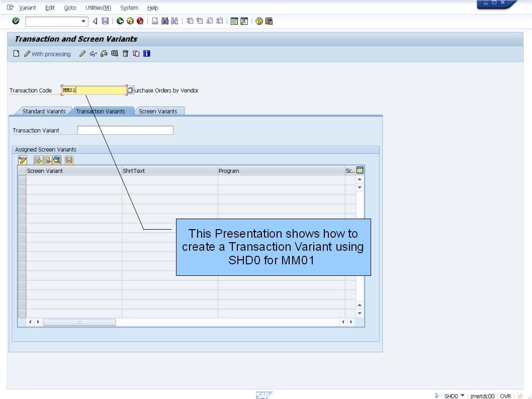Switch to the Standard Variants tab
This screenshot has height=399, width=532.
44,111
